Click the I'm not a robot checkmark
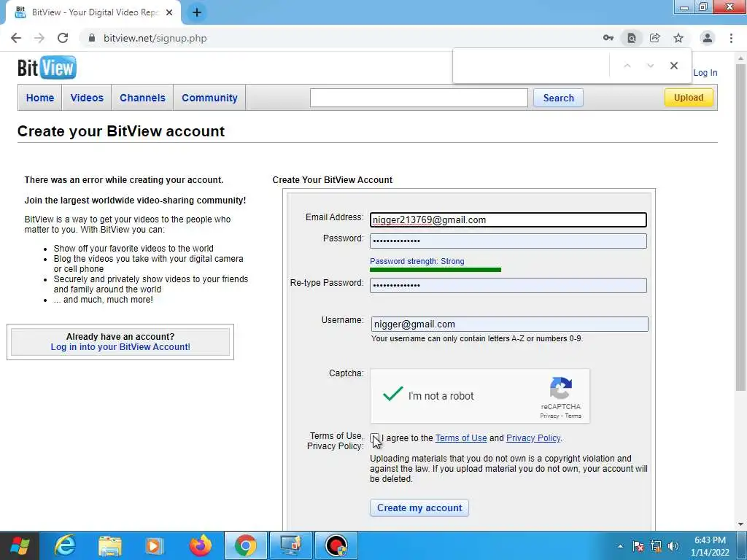This screenshot has height=560, width=747. [393, 394]
